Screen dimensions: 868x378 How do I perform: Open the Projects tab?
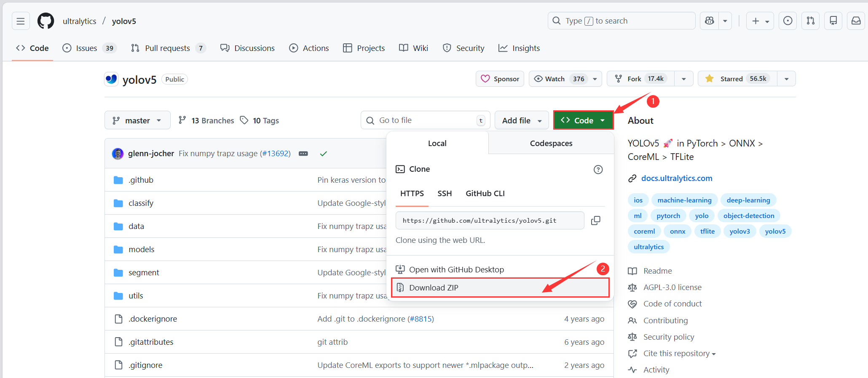click(x=364, y=48)
